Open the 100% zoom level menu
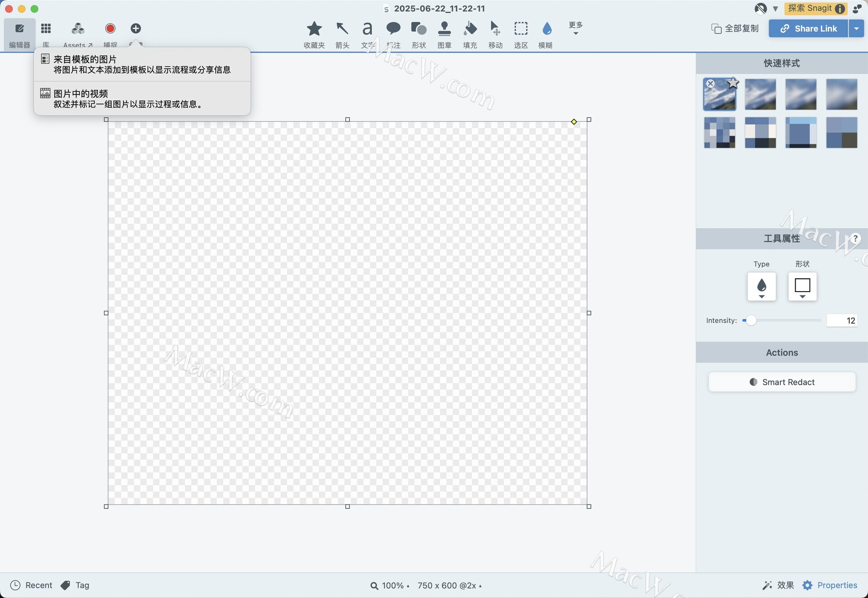Image resolution: width=868 pixels, height=598 pixels. click(x=390, y=586)
